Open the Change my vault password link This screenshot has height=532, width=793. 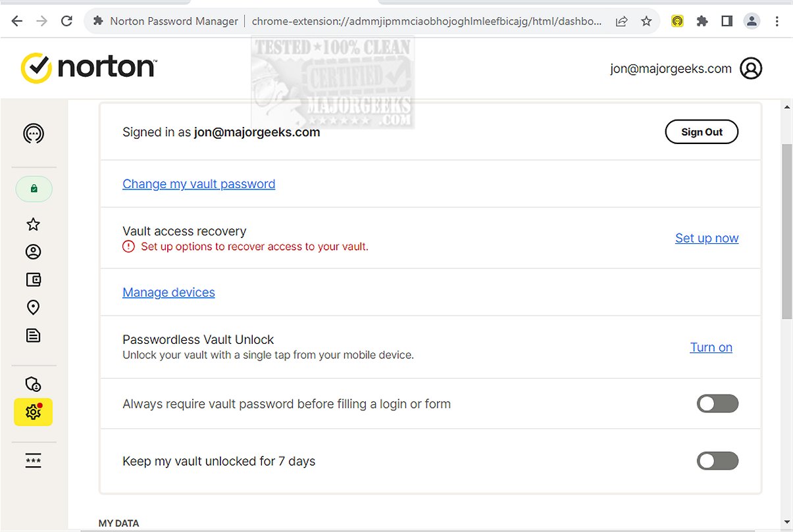pyautogui.click(x=199, y=184)
